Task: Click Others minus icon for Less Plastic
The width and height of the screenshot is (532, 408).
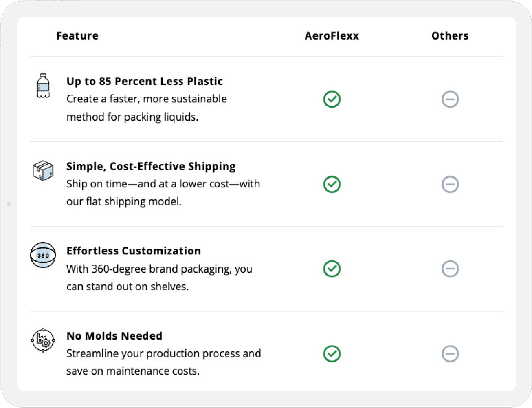Action: coord(450,99)
